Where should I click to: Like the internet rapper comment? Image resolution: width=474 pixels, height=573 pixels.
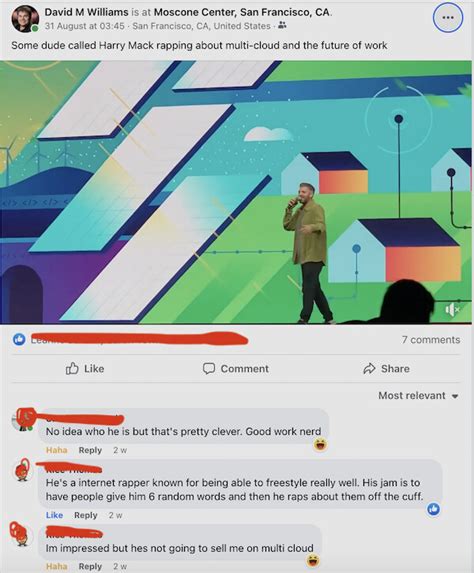[54, 515]
